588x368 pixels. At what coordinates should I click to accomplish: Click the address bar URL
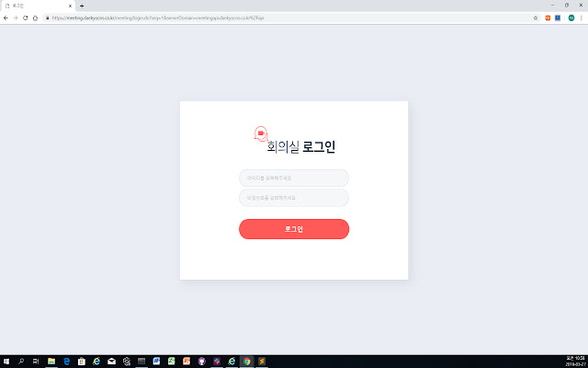pyautogui.click(x=158, y=17)
